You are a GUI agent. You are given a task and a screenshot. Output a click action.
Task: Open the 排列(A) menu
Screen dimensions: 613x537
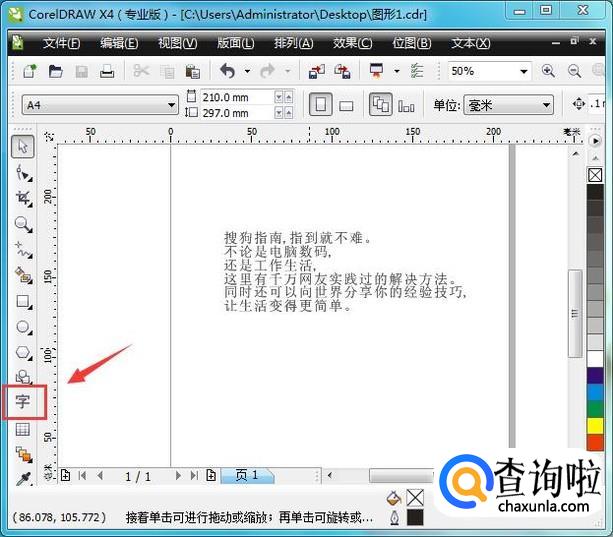(x=294, y=43)
